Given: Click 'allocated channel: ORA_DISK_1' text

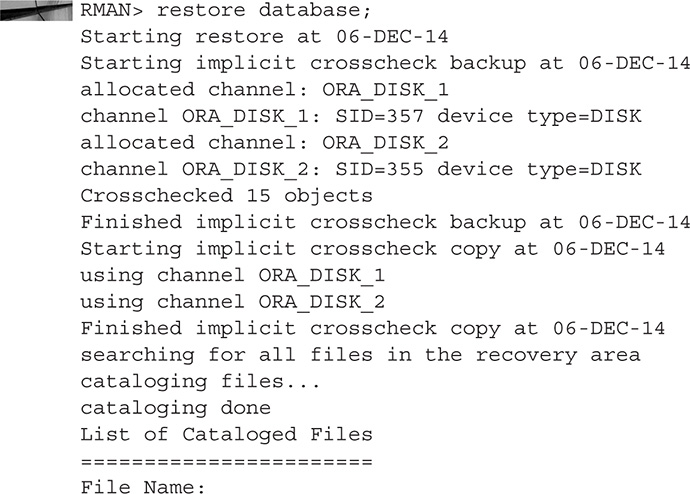Looking at the screenshot, I should [264, 90].
